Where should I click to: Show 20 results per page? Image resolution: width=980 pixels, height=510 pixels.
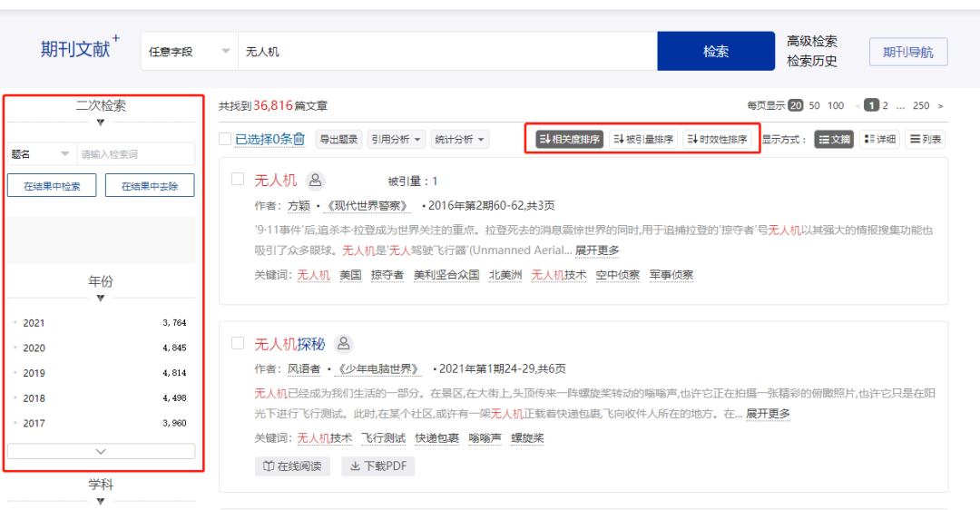pyautogui.click(x=796, y=105)
